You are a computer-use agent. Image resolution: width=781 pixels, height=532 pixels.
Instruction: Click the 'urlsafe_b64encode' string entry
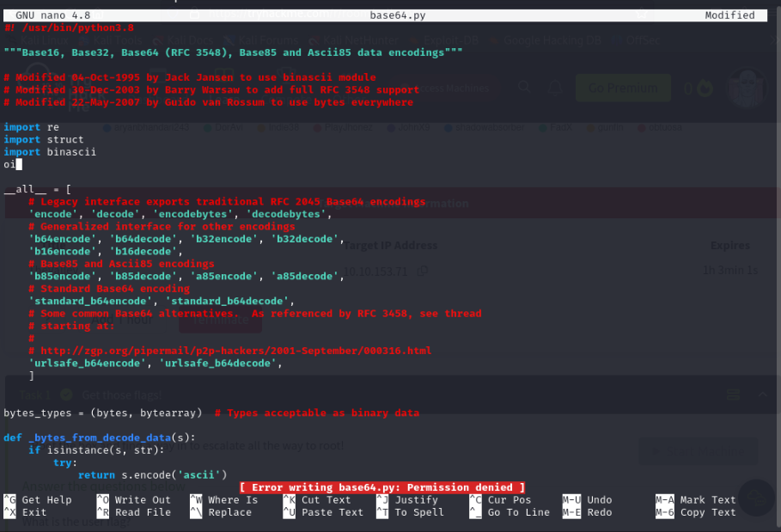[x=87, y=364]
